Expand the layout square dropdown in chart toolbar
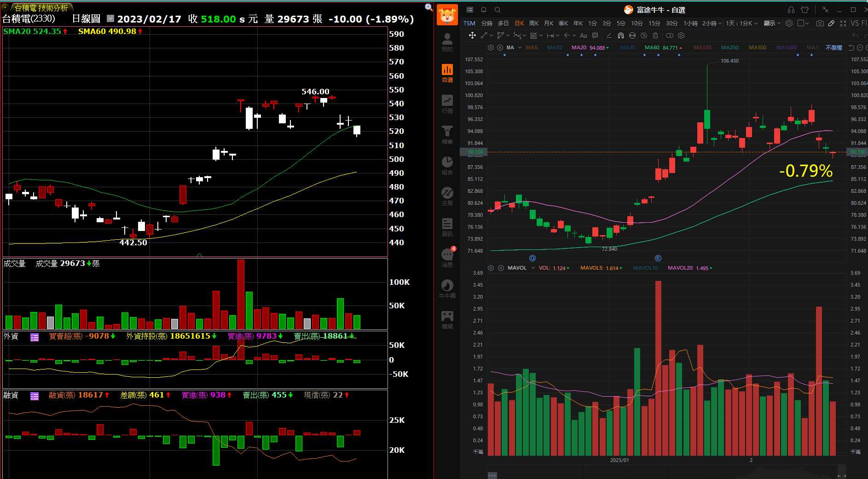This screenshot has width=868, height=479. (807, 23)
